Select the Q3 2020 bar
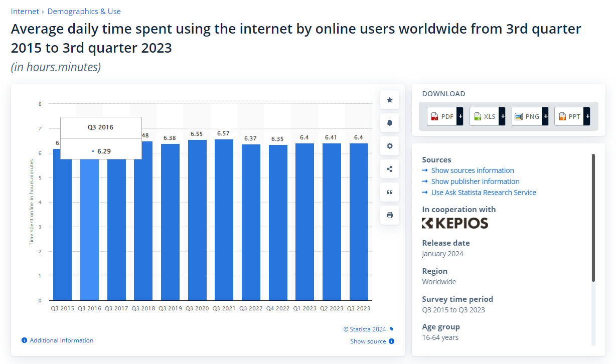Viewport: 616px width, 364px height. [x=197, y=220]
